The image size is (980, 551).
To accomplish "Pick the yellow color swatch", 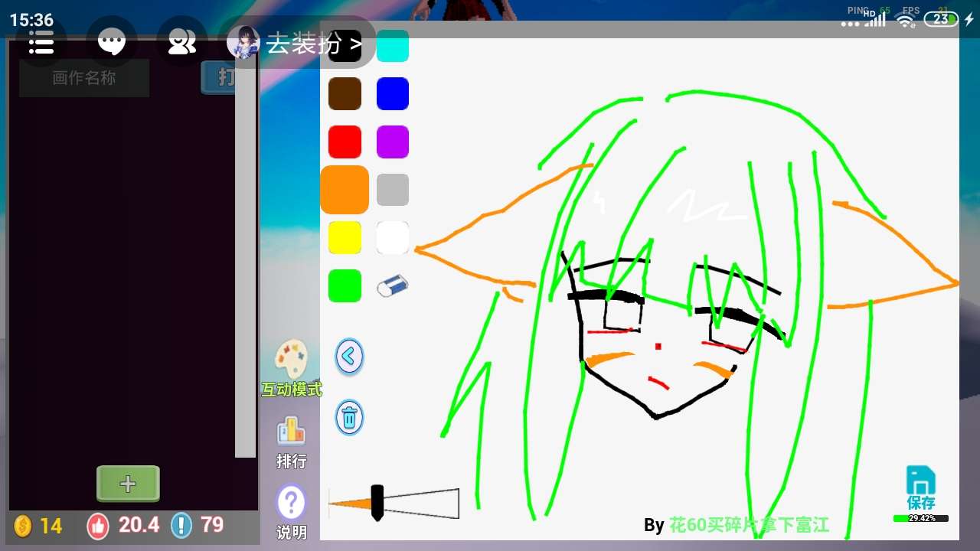I will tap(345, 238).
